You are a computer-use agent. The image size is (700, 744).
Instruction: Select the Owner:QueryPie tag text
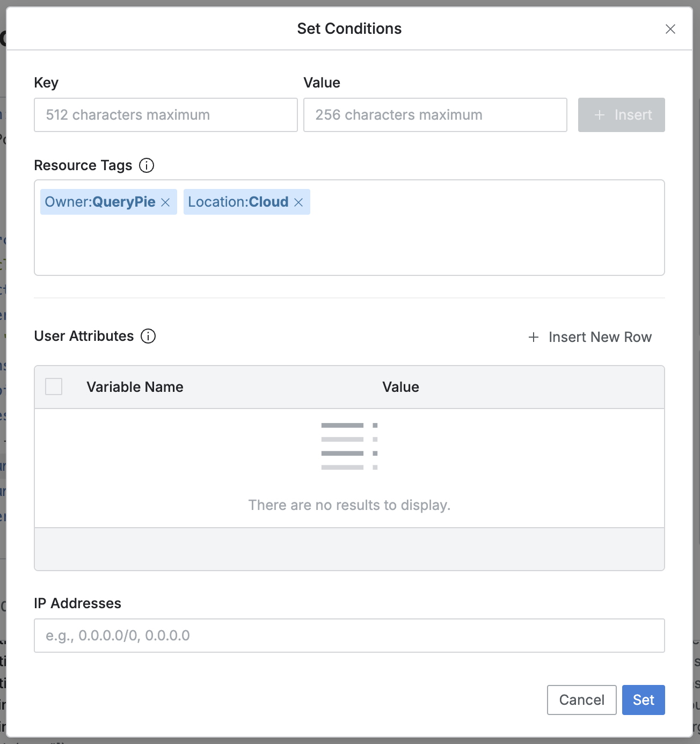click(x=100, y=202)
